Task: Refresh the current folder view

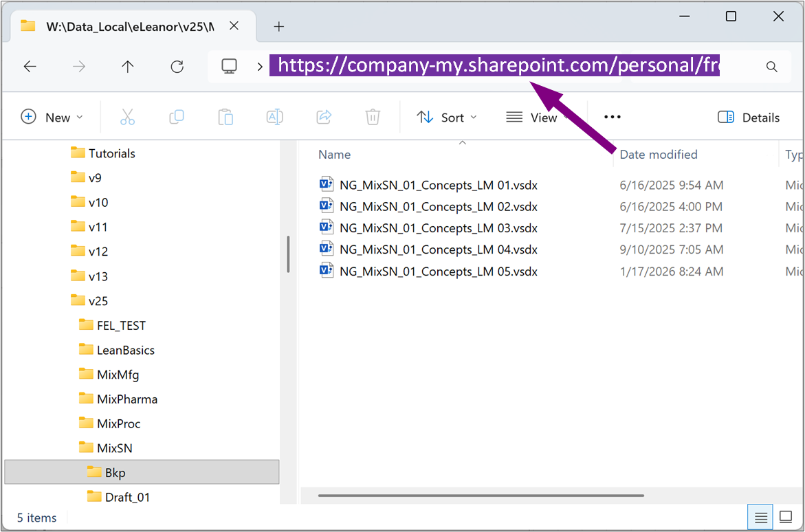Action: pyautogui.click(x=177, y=67)
